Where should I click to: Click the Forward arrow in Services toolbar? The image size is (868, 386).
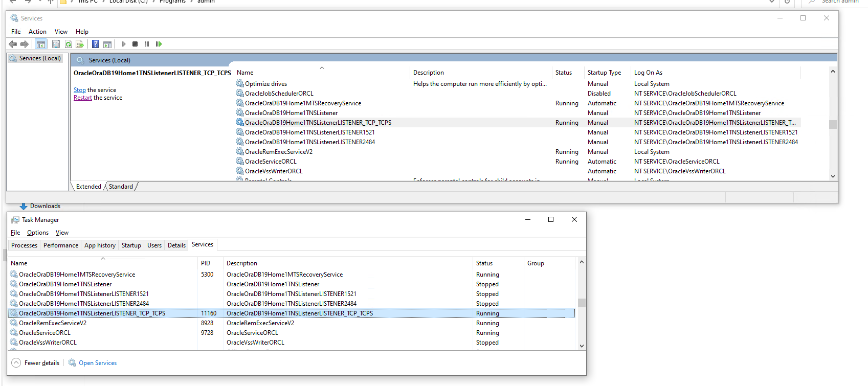[x=25, y=44]
